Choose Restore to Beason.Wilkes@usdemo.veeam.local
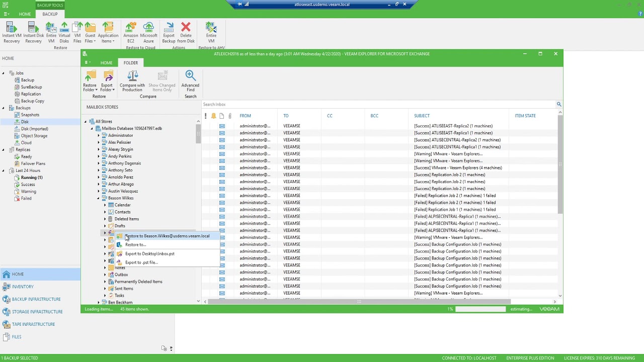 (168, 236)
